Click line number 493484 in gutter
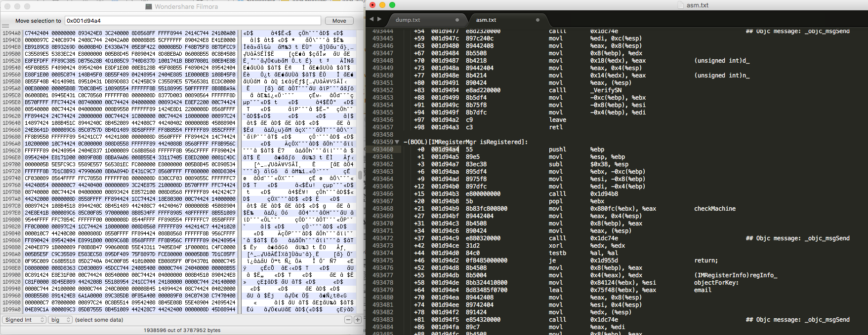 pos(383,327)
